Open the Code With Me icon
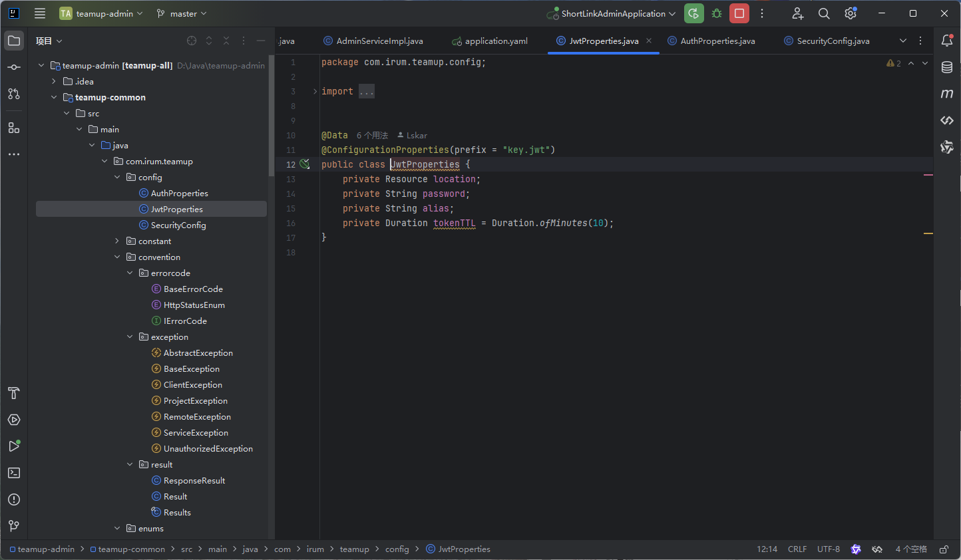 pos(797,13)
